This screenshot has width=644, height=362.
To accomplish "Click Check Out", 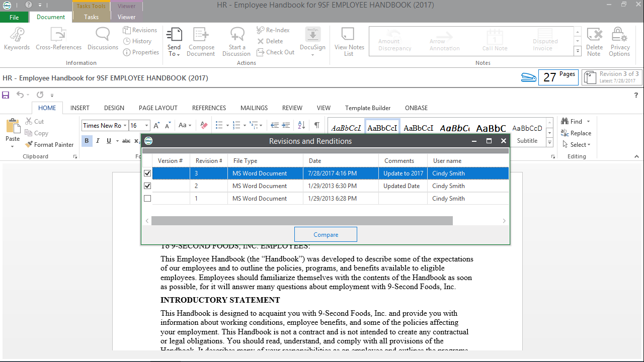I will (x=275, y=52).
